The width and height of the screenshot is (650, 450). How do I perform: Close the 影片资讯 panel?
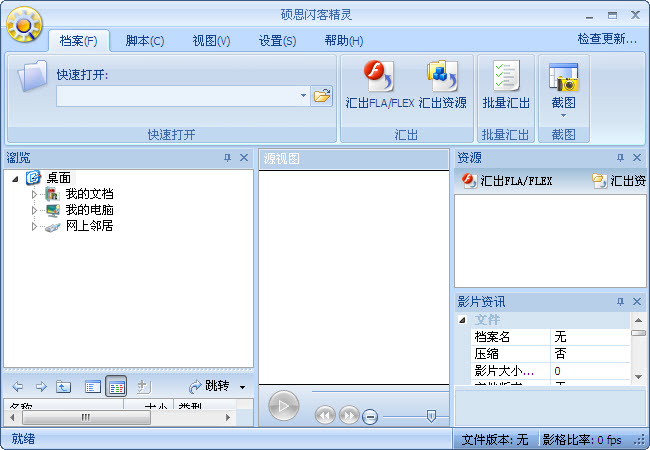(637, 301)
